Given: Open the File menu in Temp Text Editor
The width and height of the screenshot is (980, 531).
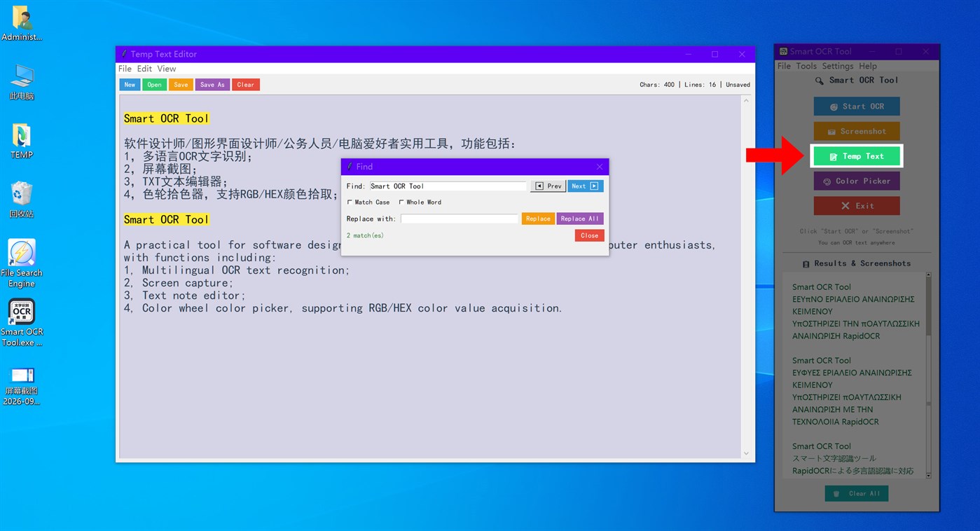Looking at the screenshot, I should [125, 69].
